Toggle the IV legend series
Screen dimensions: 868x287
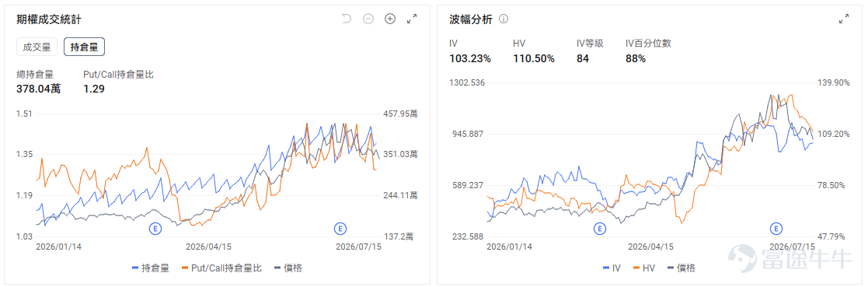pyautogui.click(x=611, y=268)
